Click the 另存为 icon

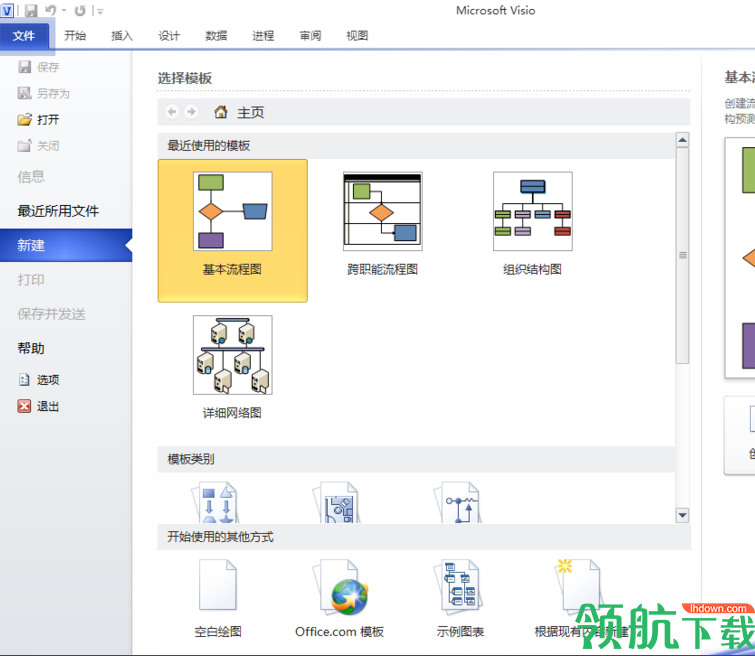pyautogui.click(x=24, y=93)
